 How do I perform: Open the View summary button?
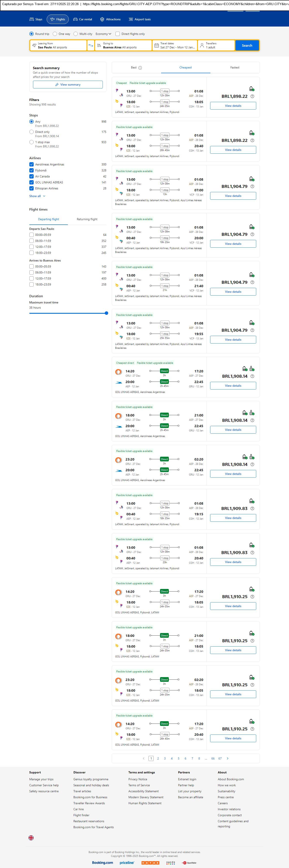click(68, 85)
